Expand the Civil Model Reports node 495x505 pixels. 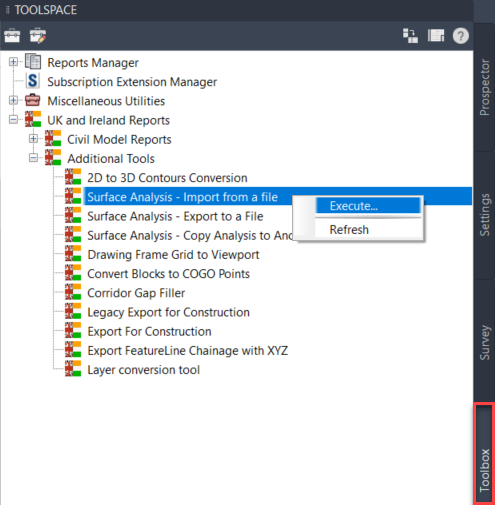[x=33, y=139]
